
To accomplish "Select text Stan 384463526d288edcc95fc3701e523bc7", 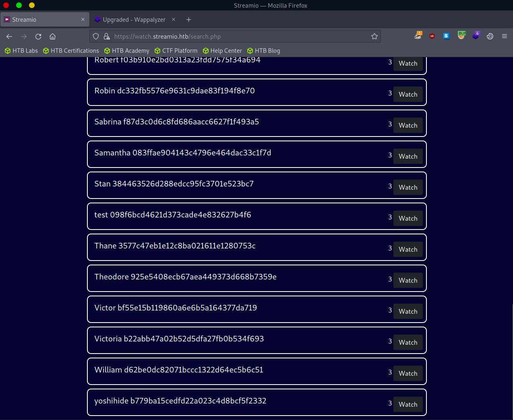I will 174,184.
